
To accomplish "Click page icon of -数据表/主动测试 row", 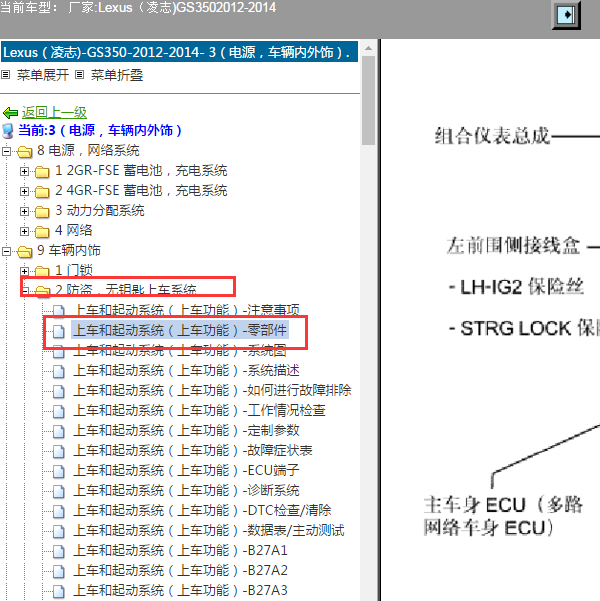I will point(59,531).
